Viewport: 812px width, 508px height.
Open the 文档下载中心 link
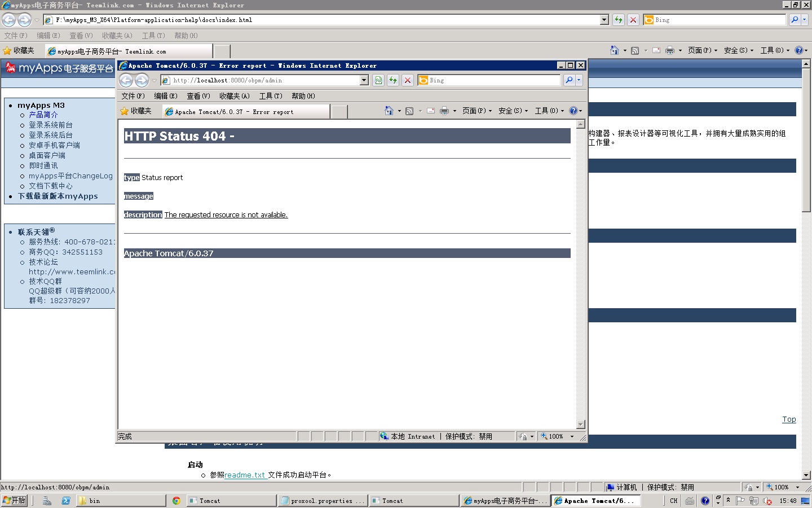point(51,186)
